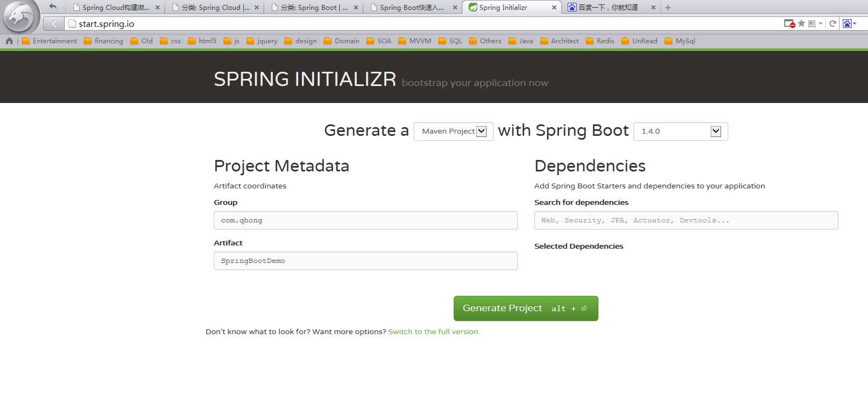Open the Entertainment bookmark folder
Image resolution: width=868 pixels, height=395 pixels.
[x=49, y=41]
